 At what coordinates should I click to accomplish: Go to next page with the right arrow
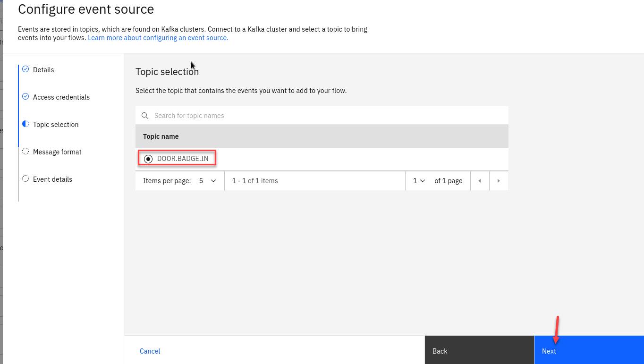[499, 181]
